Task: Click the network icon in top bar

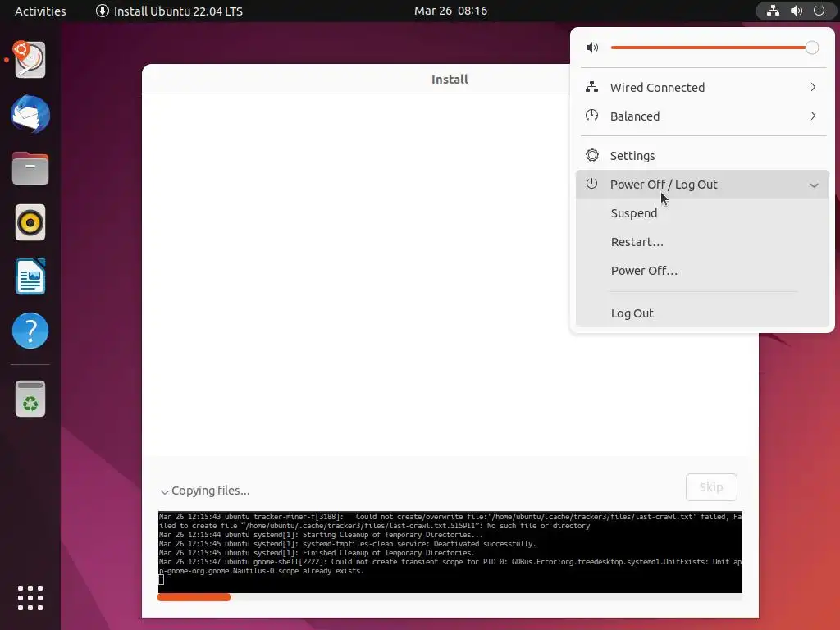Action: click(x=773, y=11)
